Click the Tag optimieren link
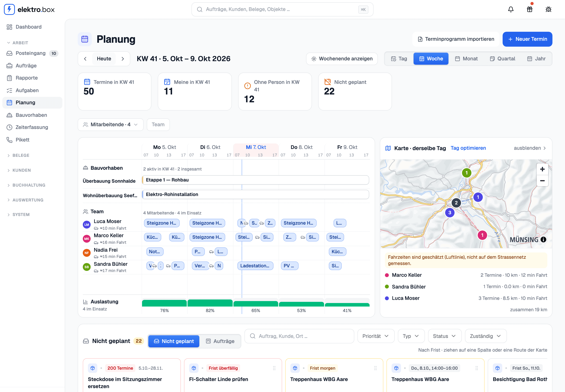 pos(468,148)
